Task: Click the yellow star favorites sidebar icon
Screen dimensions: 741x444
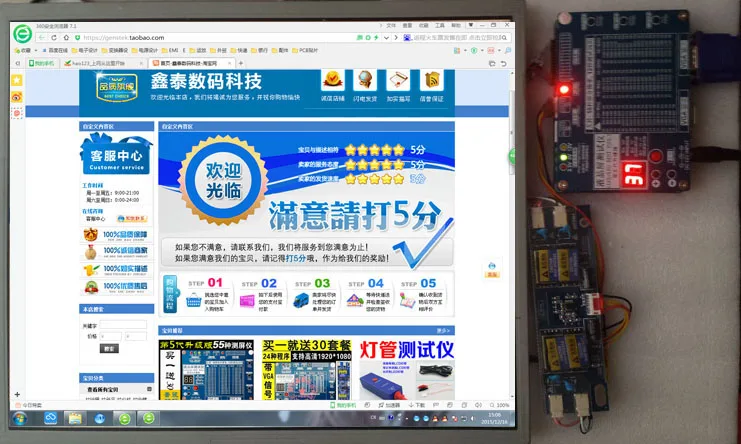Action: 17,80
